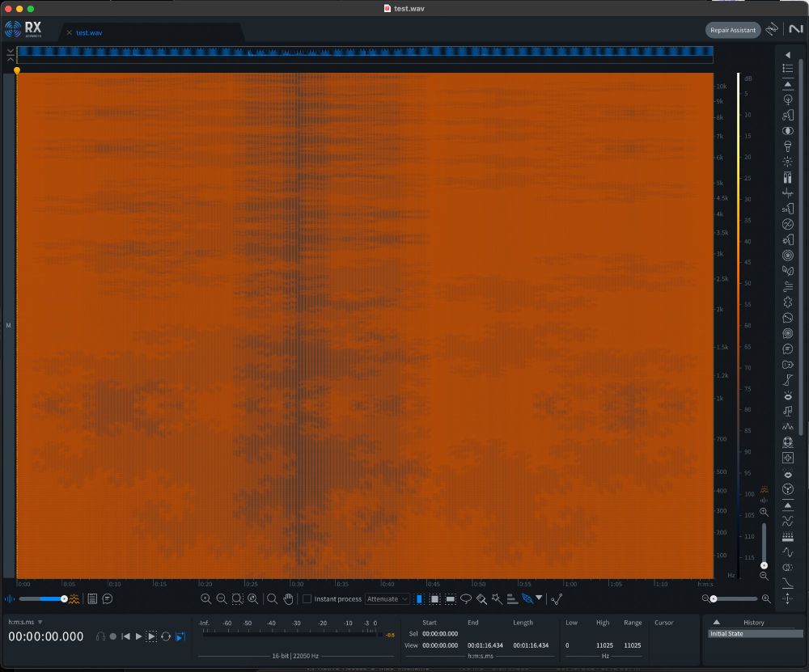Start playback with the Play button
The image size is (809, 672).
(x=138, y=636)
